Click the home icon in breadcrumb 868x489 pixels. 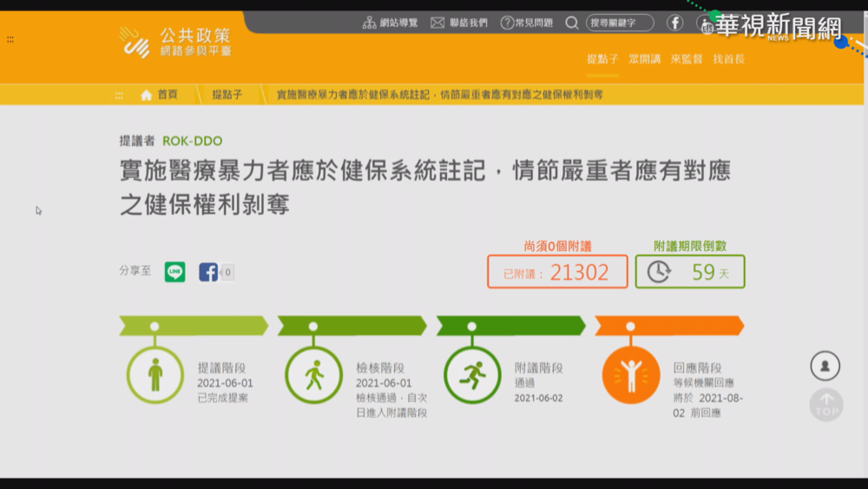pos(146,96)
